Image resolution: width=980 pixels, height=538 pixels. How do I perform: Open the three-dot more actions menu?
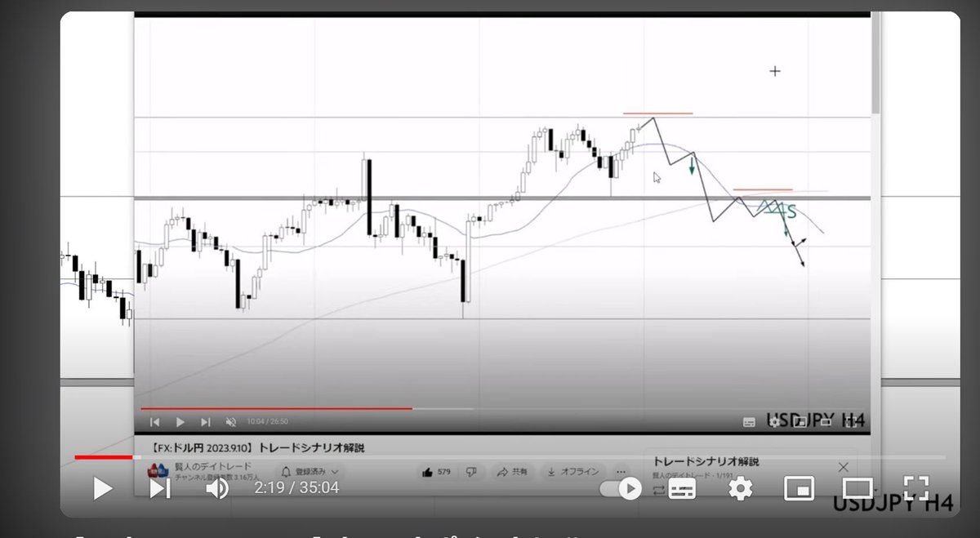[622, 472]
